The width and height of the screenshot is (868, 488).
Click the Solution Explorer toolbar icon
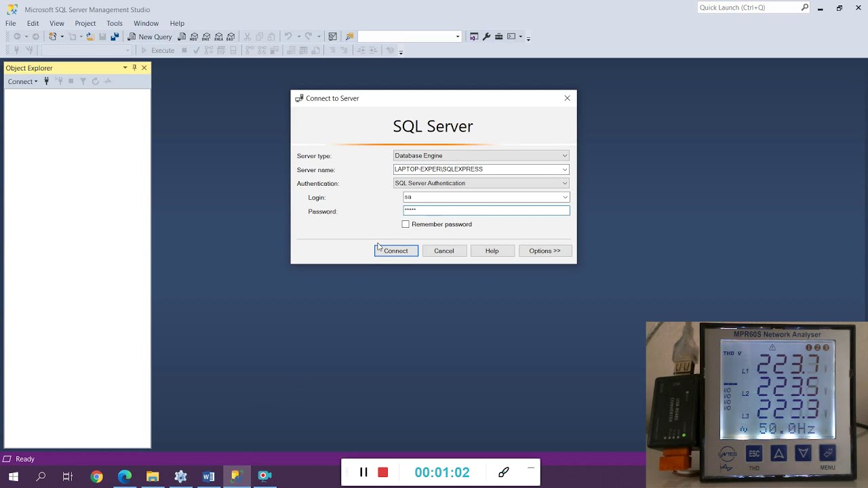474,37
